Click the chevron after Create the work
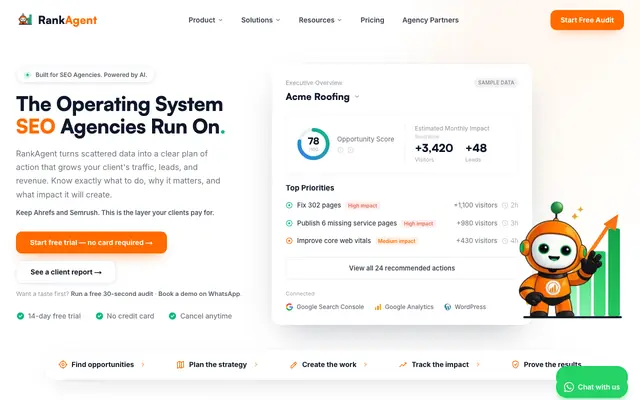Viewport: 640px width, 400px height. 366,364
